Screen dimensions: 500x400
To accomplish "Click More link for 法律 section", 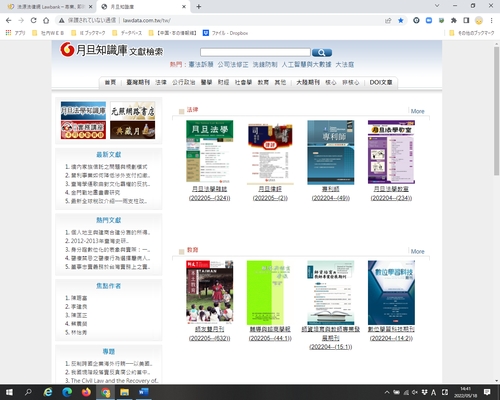I will [418, 111].
